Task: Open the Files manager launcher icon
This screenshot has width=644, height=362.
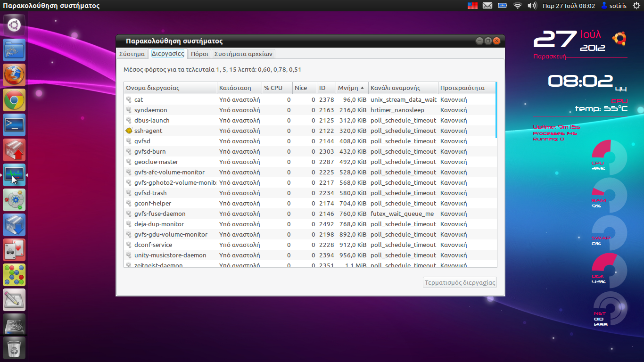Action: point(14,50)
